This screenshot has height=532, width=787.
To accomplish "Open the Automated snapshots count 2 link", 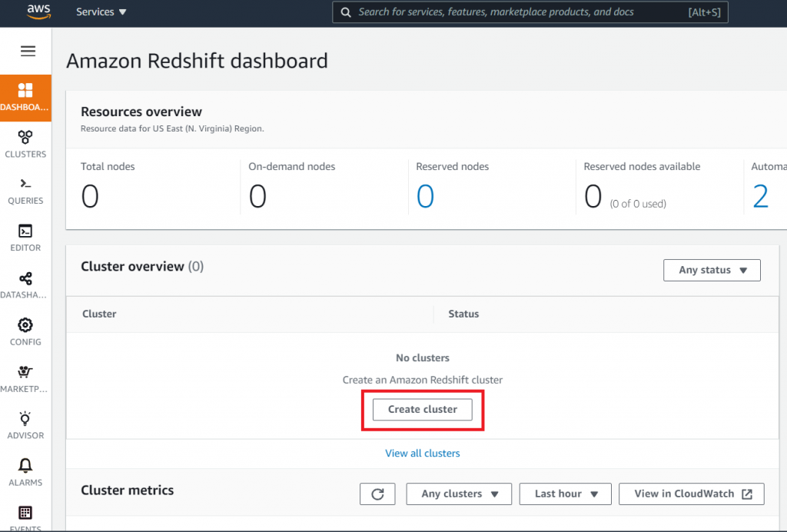I will click(x=760, y=196).
